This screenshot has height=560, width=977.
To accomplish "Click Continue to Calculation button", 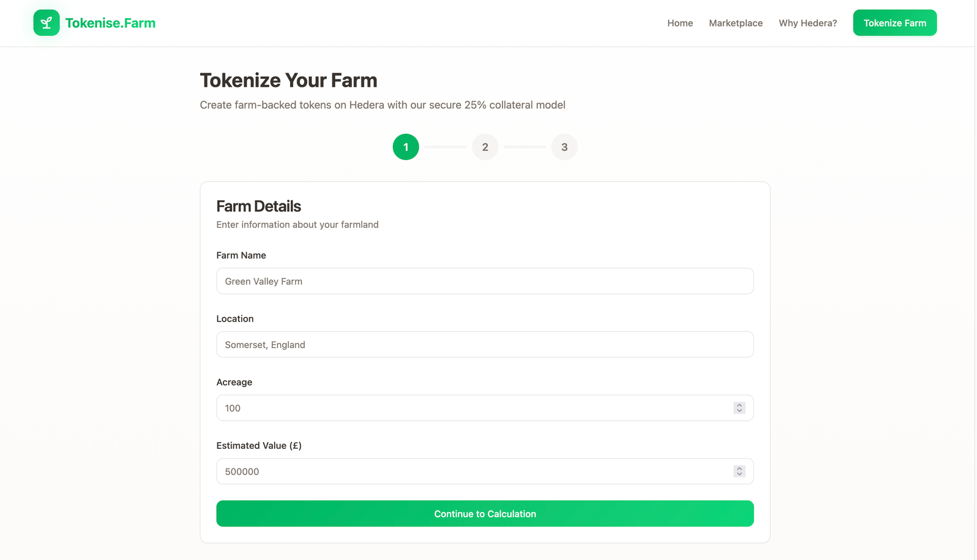I will point(485,514).
